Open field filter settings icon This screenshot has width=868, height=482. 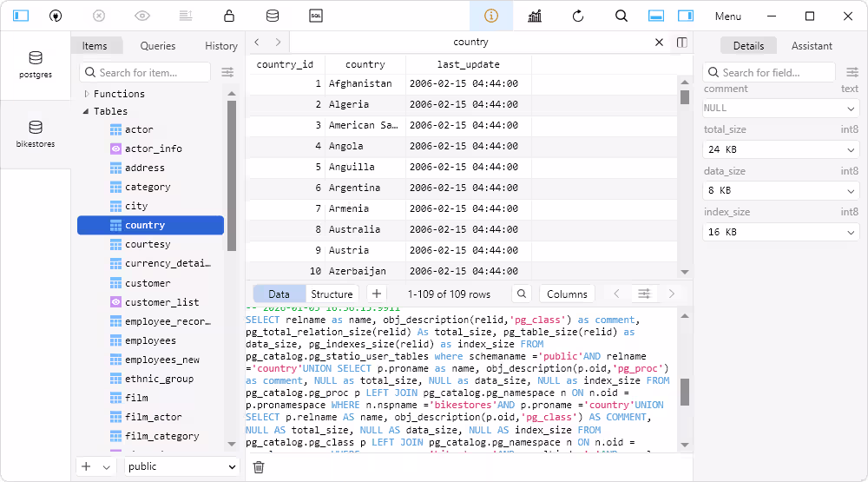click(x=852, y=73)
